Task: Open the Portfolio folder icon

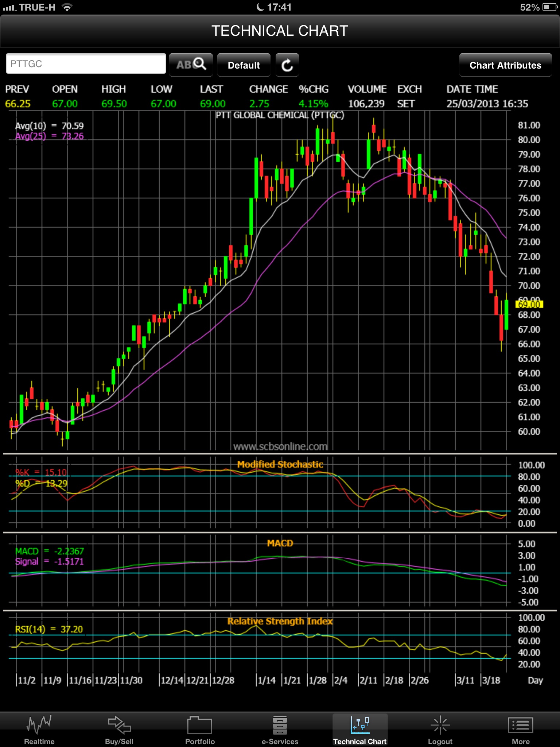Action: tap(199, 725)
